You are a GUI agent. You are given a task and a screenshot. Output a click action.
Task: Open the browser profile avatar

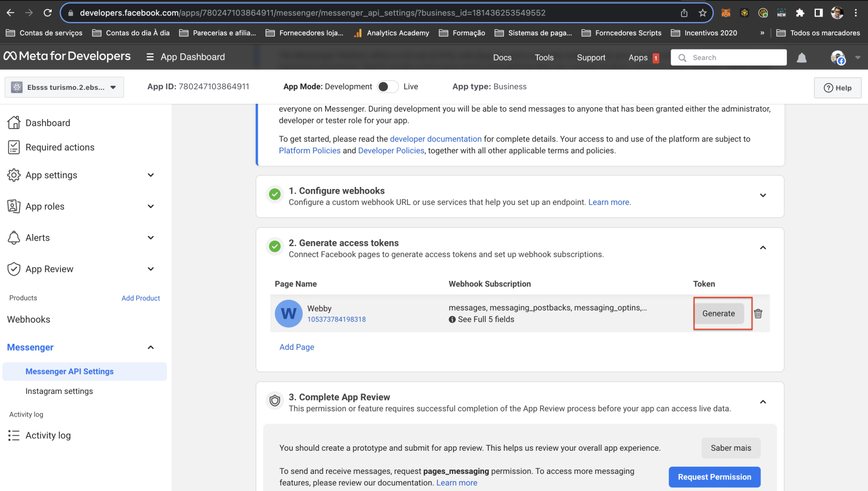(837, 13)
